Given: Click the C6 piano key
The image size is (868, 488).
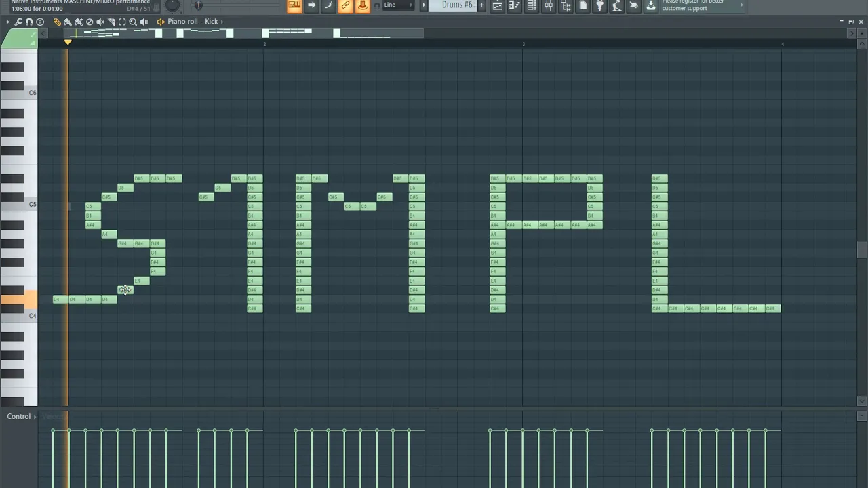Looking at the screenshot, I should 18,93.
